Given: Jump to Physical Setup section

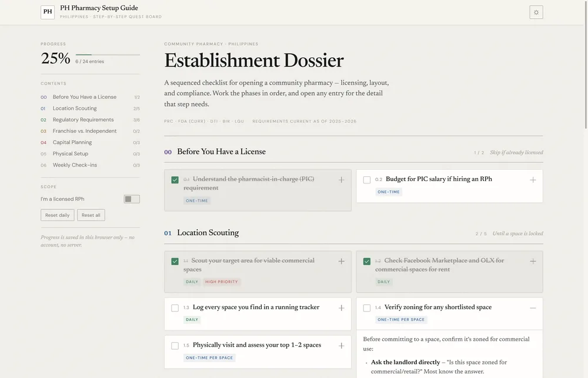Looking at the screenshot, I should pyautogui.click(x=90, y=154).
